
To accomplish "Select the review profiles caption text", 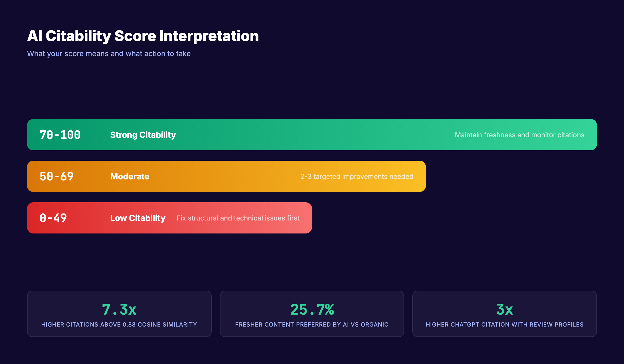I will click(504, 324).
